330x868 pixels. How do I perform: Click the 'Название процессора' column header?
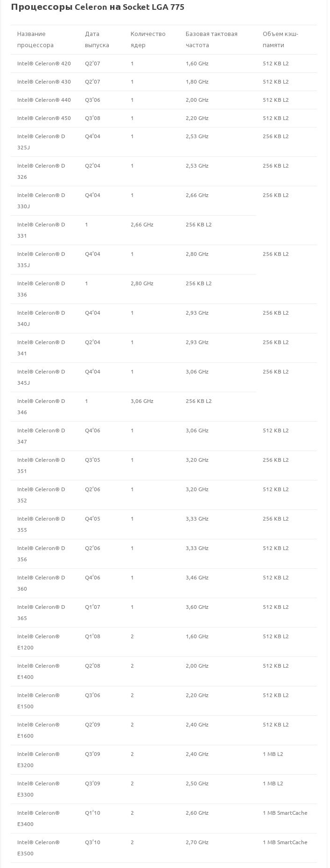(35, 40)
